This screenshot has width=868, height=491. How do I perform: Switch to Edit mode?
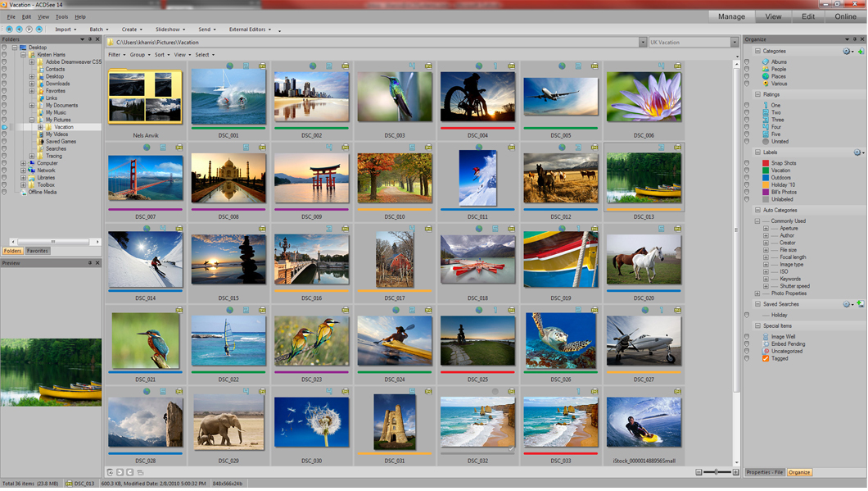[807, 16]
